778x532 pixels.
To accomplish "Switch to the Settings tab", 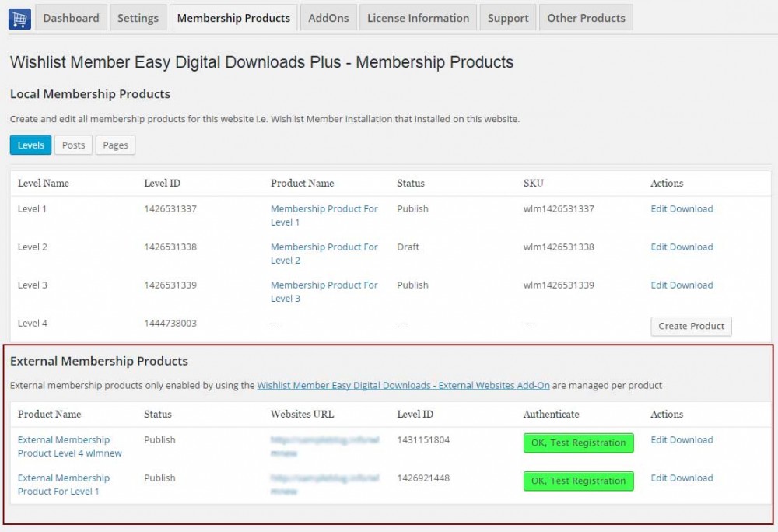I will click(x=138, y=18).
